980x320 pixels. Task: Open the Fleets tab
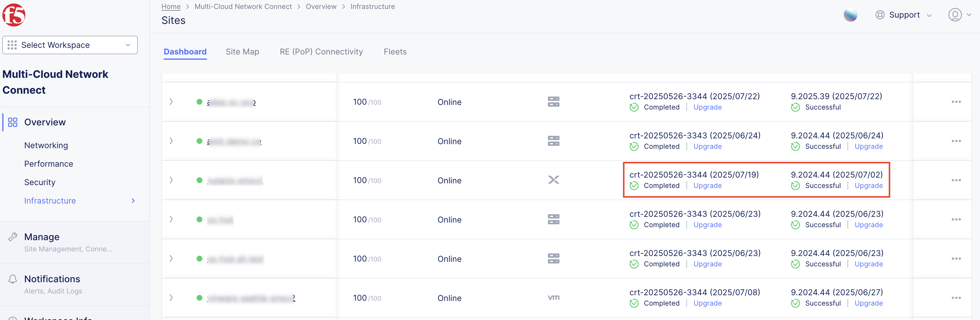coord(395,52)
